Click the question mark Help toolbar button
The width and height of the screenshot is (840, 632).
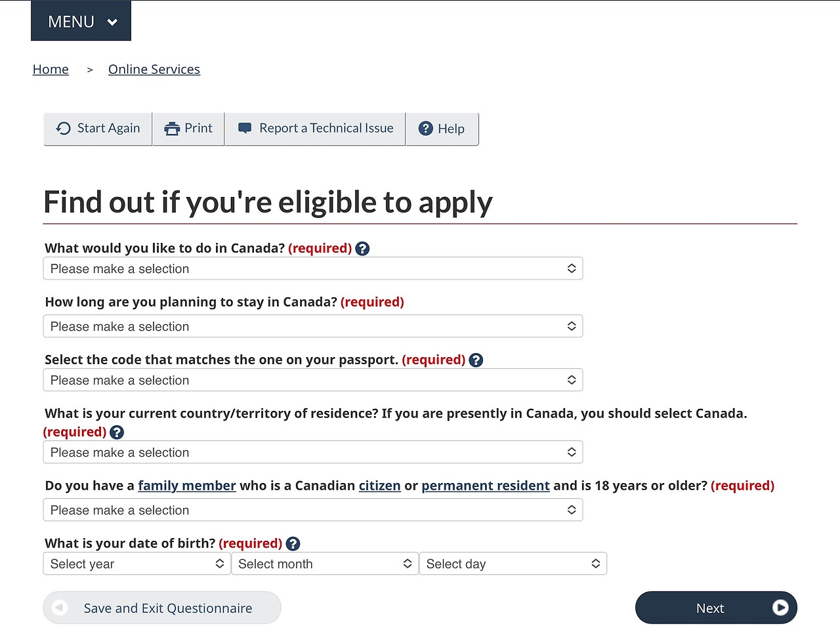442,129
